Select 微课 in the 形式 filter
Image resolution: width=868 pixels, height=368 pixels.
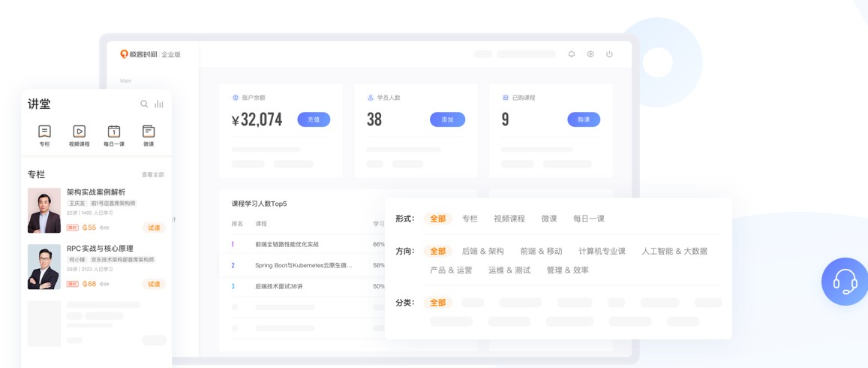pos(549,219)
